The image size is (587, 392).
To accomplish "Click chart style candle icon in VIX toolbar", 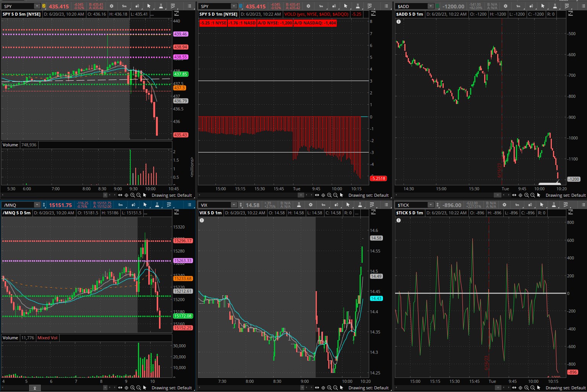I will click(336, 205).
